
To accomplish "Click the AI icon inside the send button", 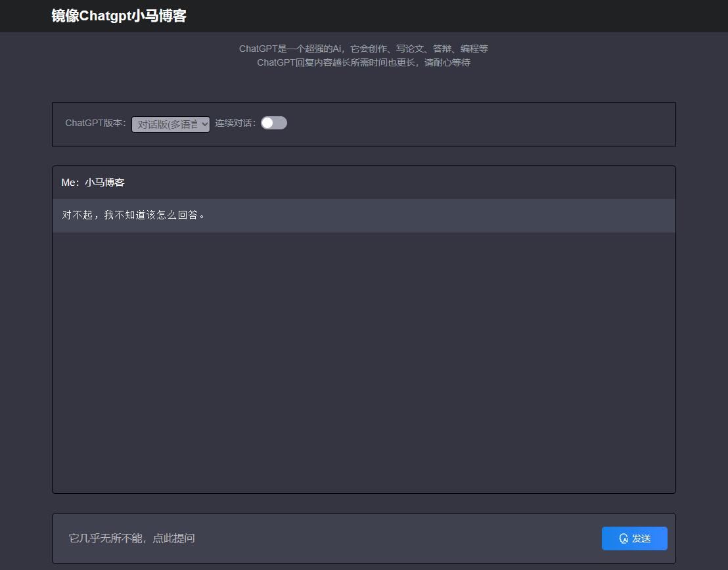I will [624, 538].
